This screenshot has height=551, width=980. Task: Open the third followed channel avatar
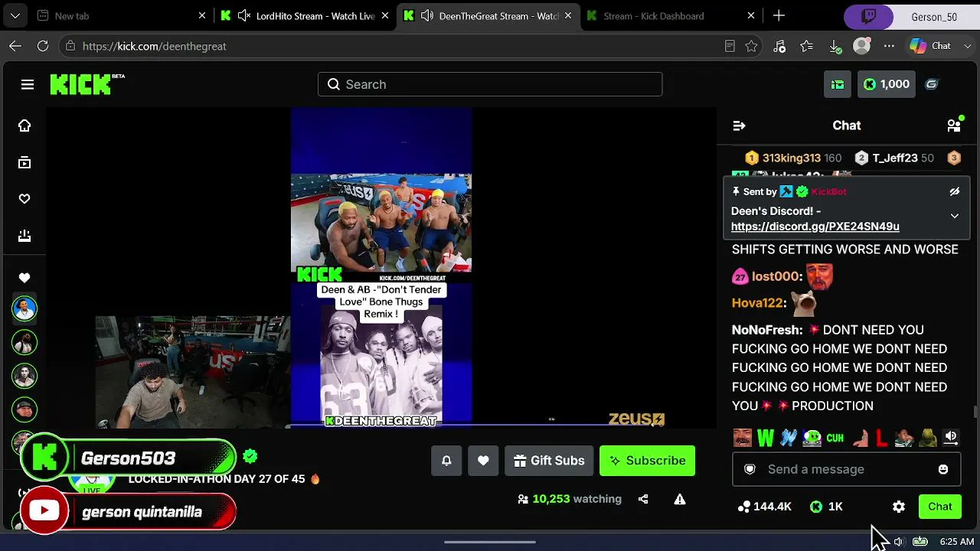(24, 376)
